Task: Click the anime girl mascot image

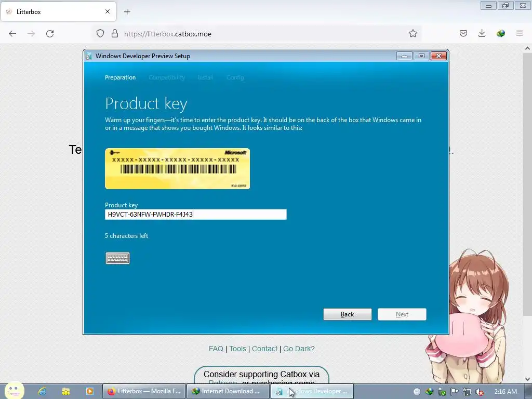Action: (x=468, y=317)
